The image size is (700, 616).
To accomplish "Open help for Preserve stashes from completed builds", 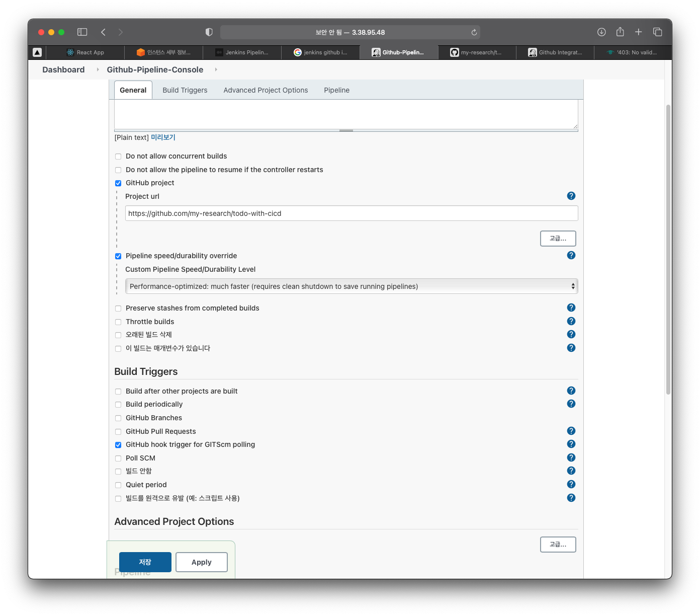I will point(571,307).
